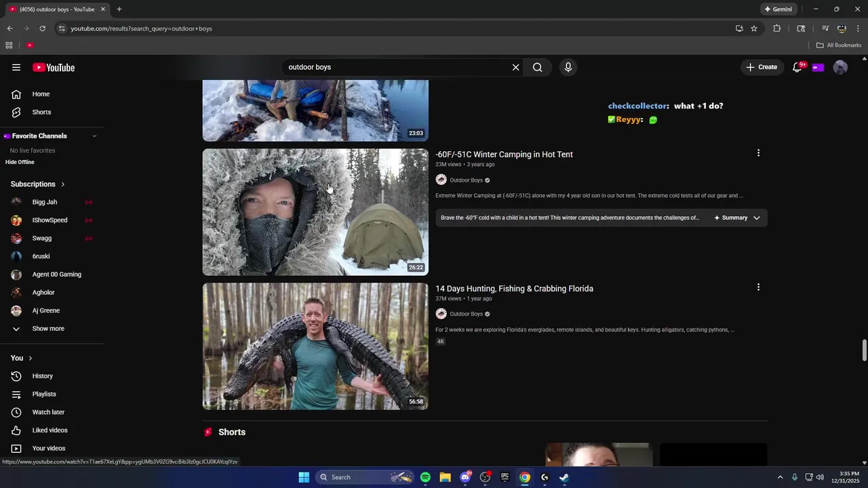Open All Bookmarks folder
Screen dimensions: 868x488
839,45
